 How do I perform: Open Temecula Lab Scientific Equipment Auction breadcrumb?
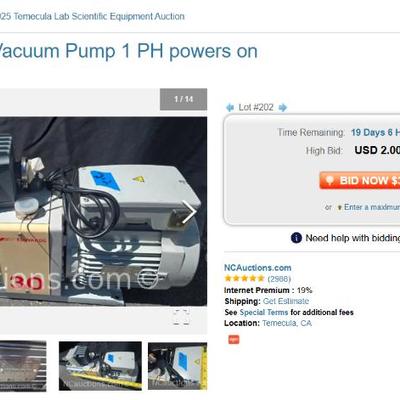[92, 16]
